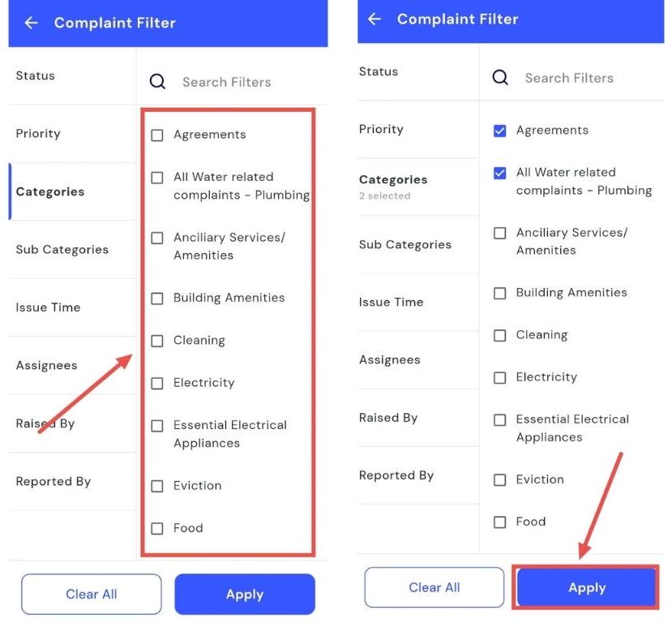672x623 pixels.
Task: Open Status filter tab in left panel
Action: [x=36, y=75]
